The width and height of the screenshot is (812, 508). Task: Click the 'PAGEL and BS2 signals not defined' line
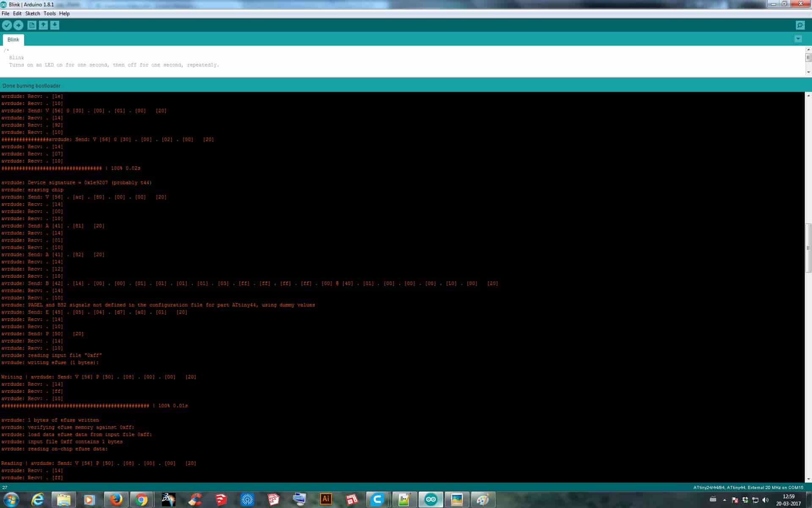point(158,305)
